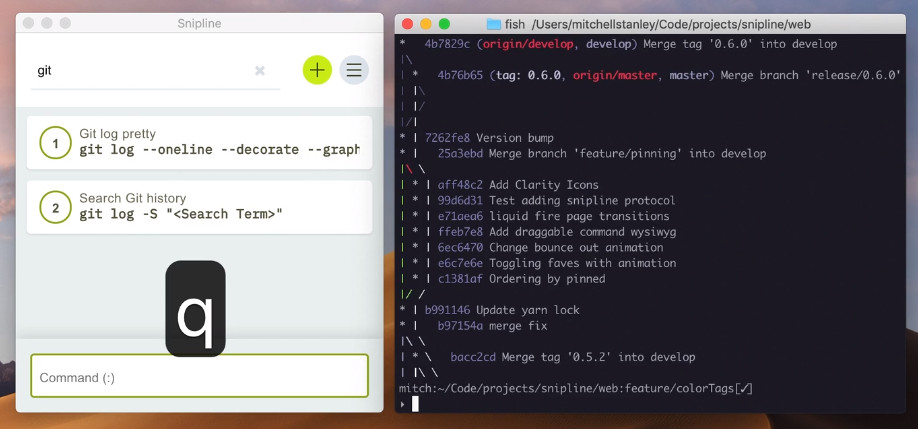Viewport: 918px width, 429px height.
Task: Select the 'Git log pretty' snippet card
Action: (x=200, y=143)
